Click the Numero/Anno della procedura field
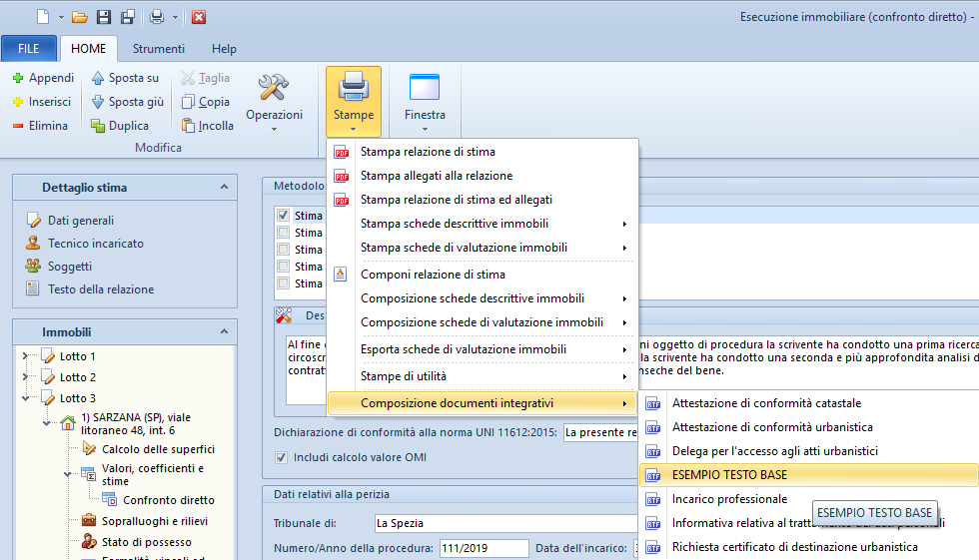The width and height of the screenshot is (979, 560). pos(484,548)
